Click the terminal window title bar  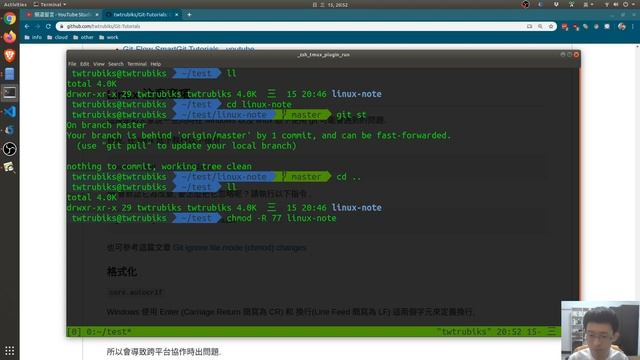click(323, 54)
